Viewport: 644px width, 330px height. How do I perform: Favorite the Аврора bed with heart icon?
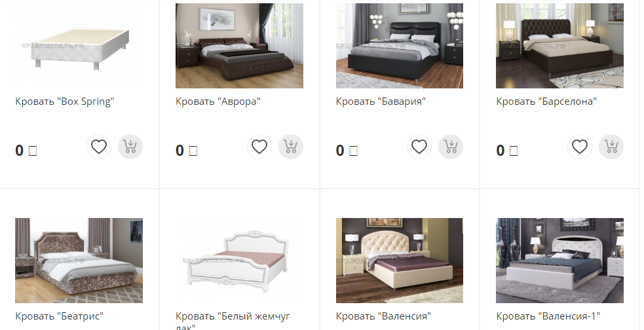[259, 147]
